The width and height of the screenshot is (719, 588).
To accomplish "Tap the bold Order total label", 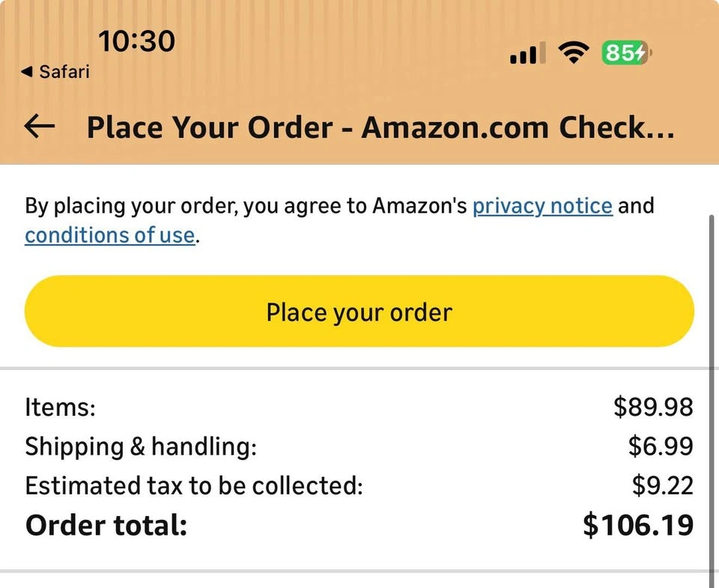I will coord(106,525).
